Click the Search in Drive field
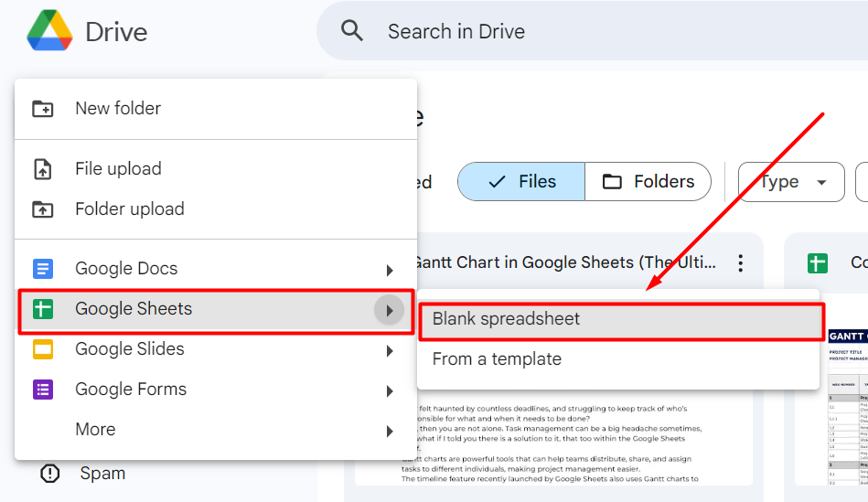The image size is (868, 502). [592, 31]
